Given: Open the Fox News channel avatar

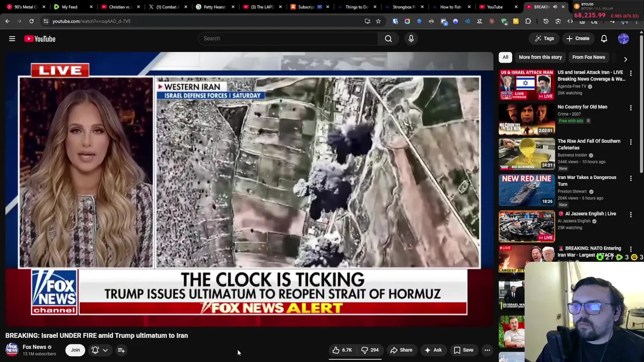Looking at the screenshot, I should 12,350.
